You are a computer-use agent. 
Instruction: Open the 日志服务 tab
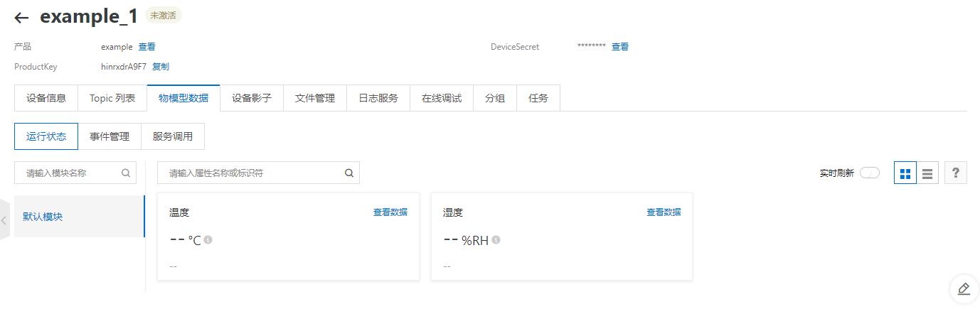point(378,98)
